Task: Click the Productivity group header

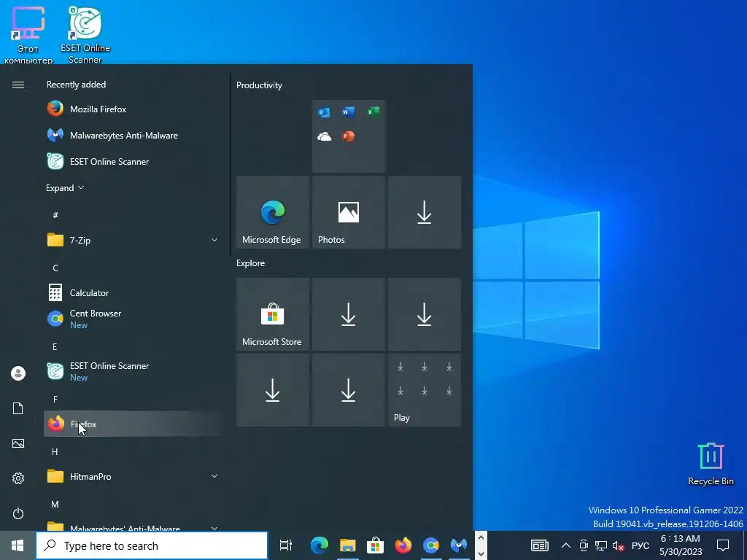Action: [x=259, y=85]
